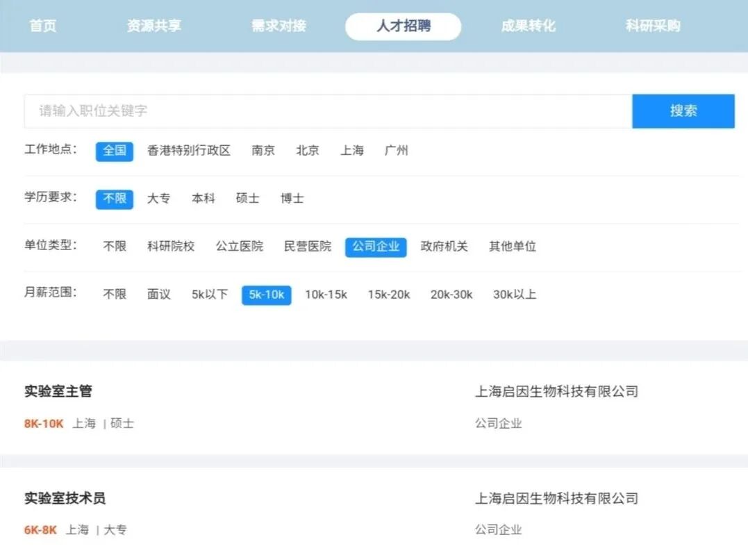Select 博士 education requirement

pos(292,198)
